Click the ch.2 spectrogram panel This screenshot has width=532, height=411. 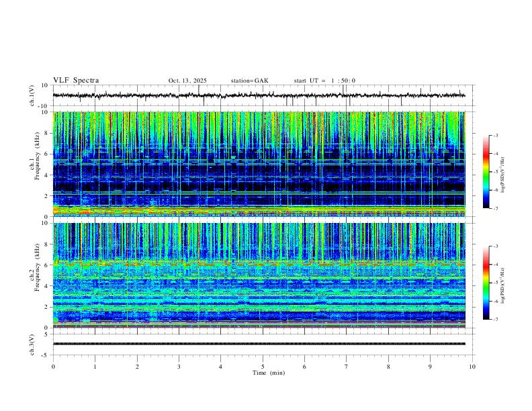click(259, 275)
